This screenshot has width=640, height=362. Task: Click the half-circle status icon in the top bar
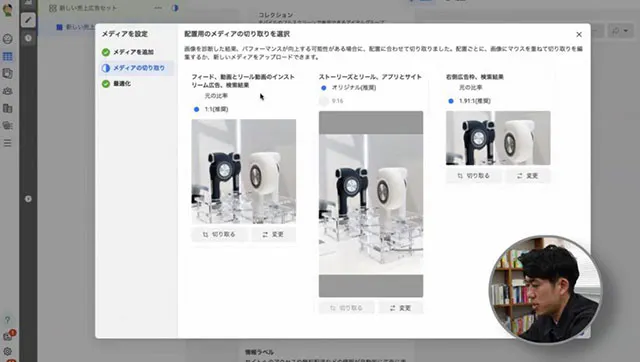(x=175, y=8)
